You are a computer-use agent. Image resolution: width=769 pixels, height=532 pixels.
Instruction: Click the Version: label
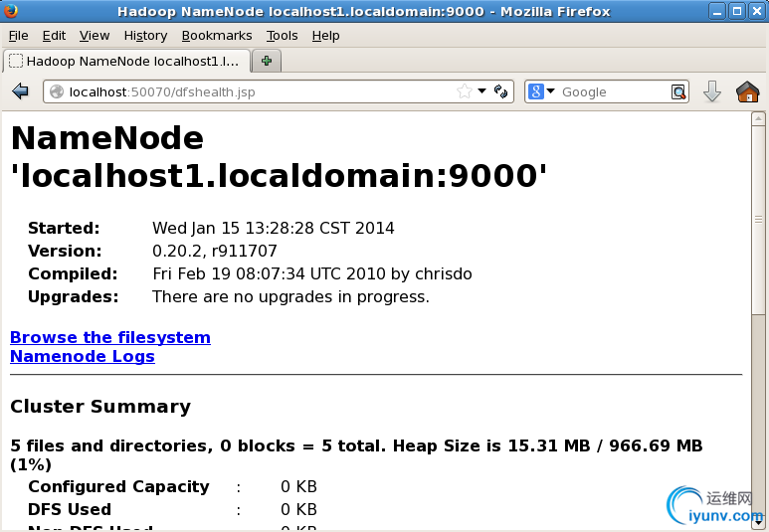click(x=65, y=251)
